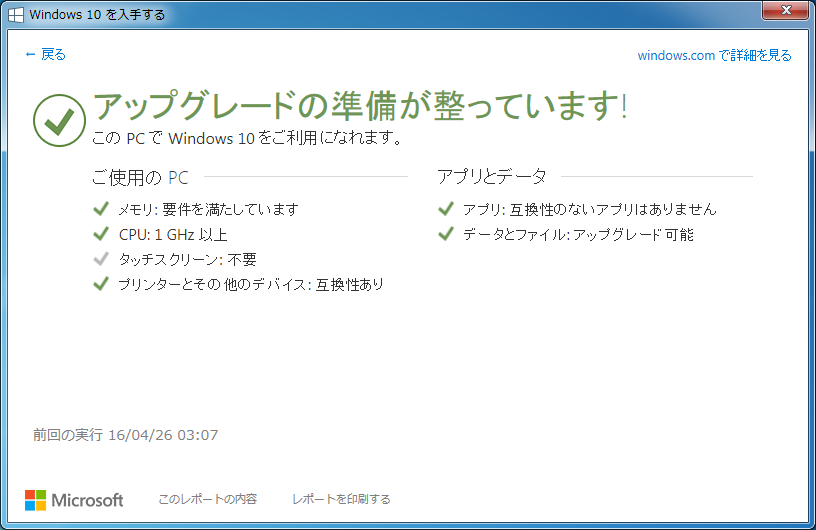Click the checkmark next to メモリ
The image size is (816, 530).
coord(101,209)
